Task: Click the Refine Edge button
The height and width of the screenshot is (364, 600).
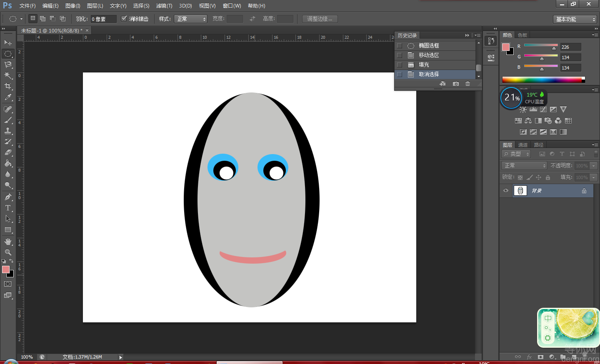Action: tap(320, 19)
